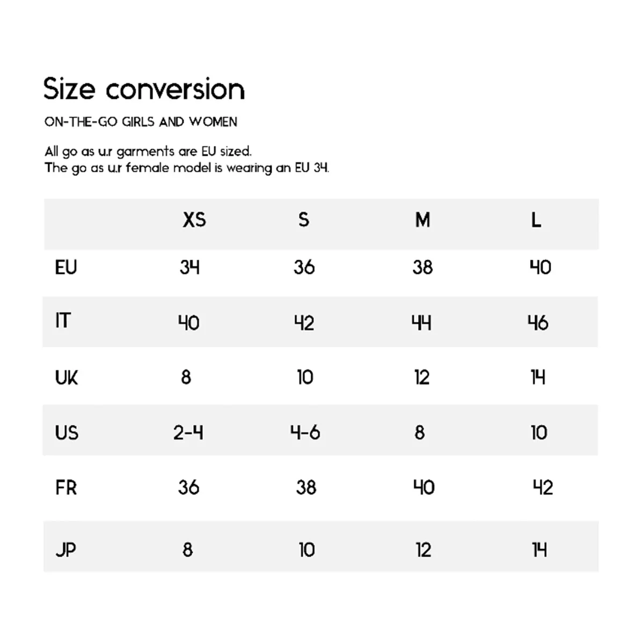Screen dimensions: 644x644
Task: Click the IT row label
Action: point(62,321)
